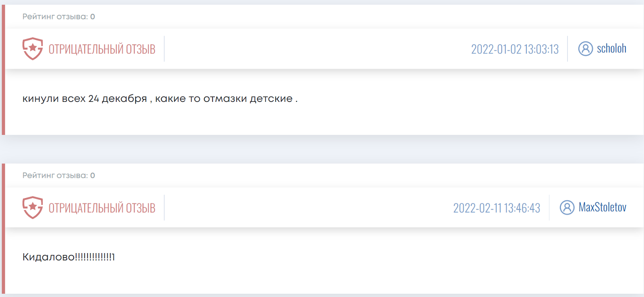Click the gap between the two reviews
The image size is (644, 297).
tap(322, 149)
